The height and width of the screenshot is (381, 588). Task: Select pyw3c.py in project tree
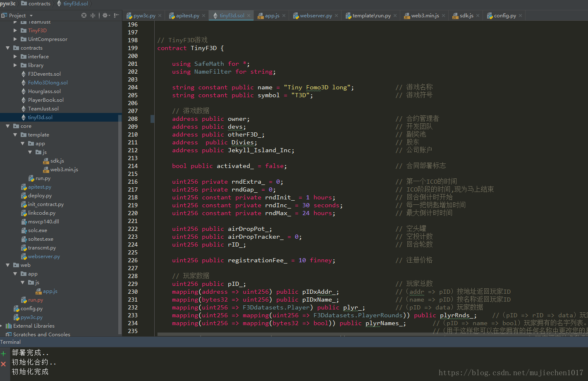point(31,317)
